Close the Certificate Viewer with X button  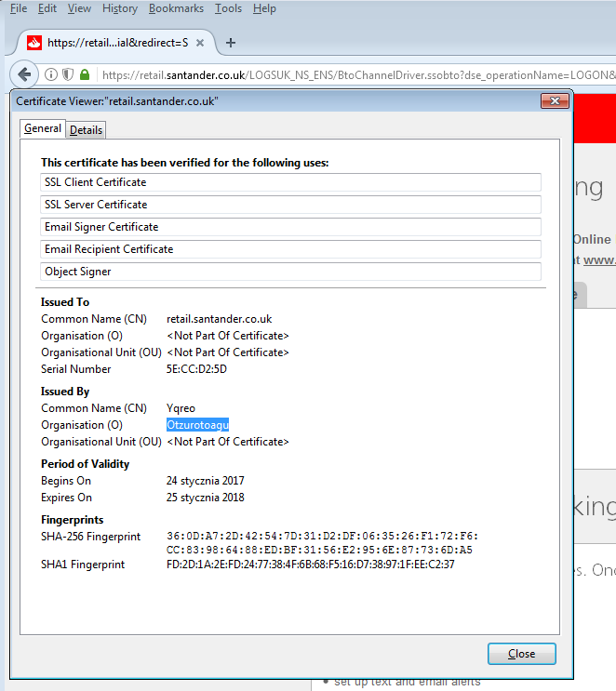tap(555, 100)
